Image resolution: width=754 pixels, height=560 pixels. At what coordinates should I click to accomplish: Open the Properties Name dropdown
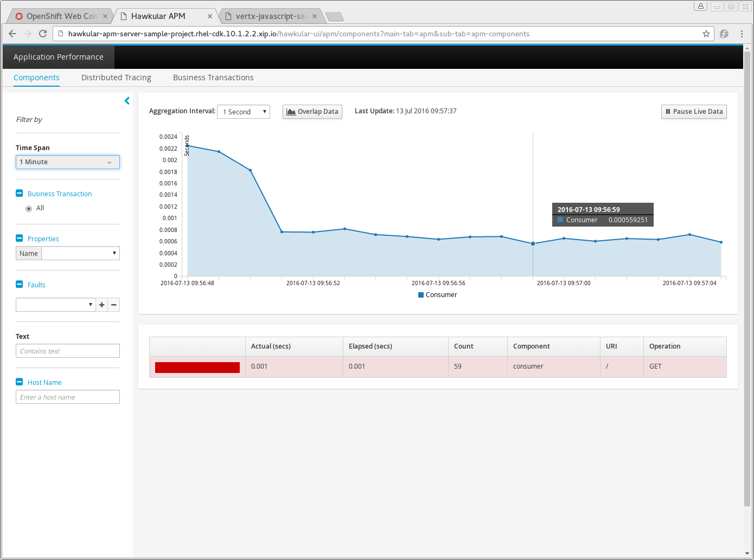tap(81, 253)
